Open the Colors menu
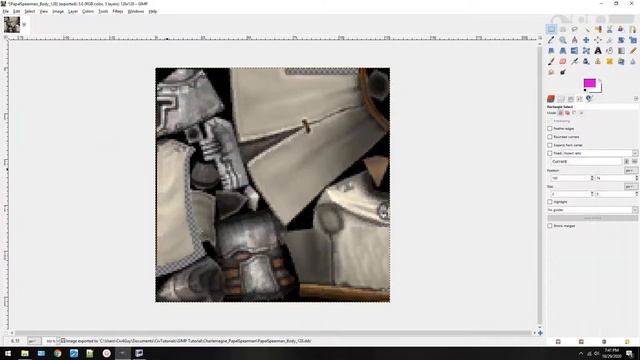The image size is (640, 360). click(88, 11)
